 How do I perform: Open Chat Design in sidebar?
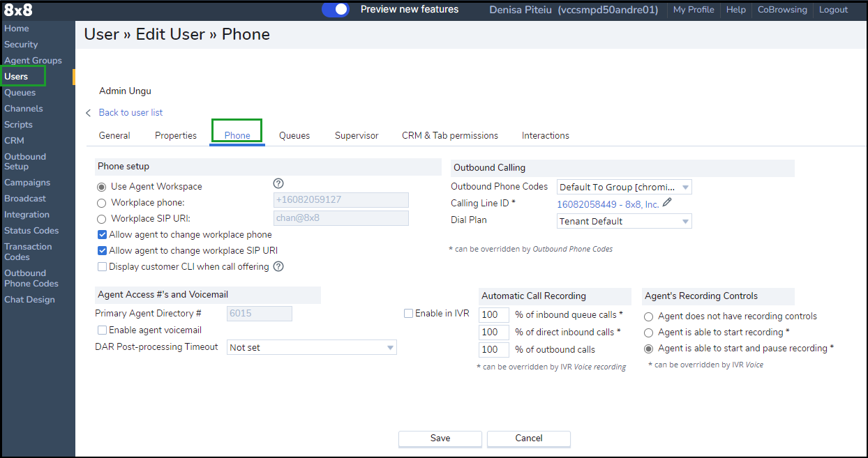(x=29, y=300)
